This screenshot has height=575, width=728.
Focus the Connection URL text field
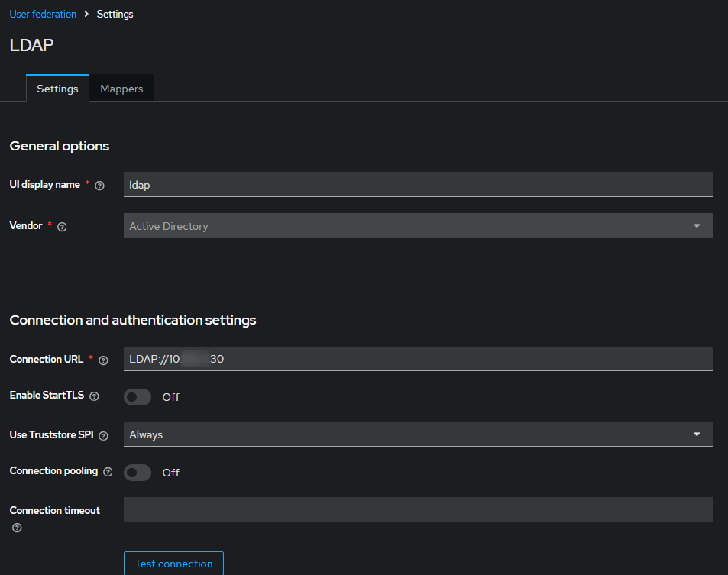(418, 359)
